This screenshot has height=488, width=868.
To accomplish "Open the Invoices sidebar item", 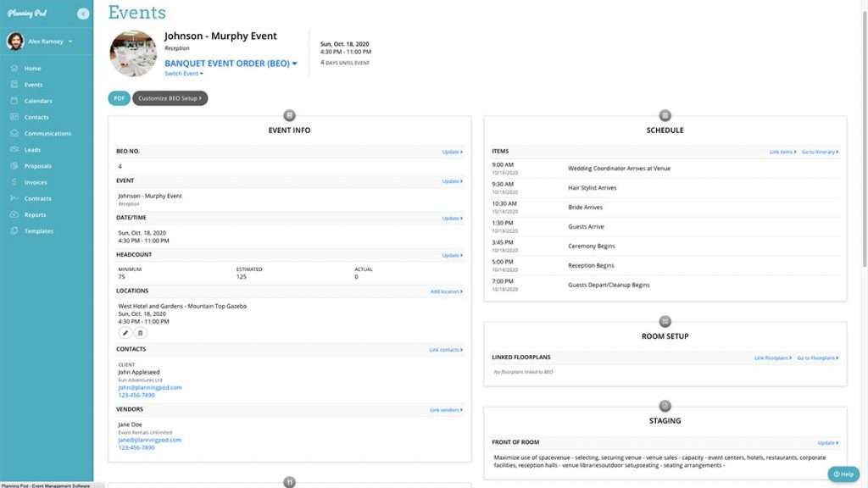I will 36,182.
